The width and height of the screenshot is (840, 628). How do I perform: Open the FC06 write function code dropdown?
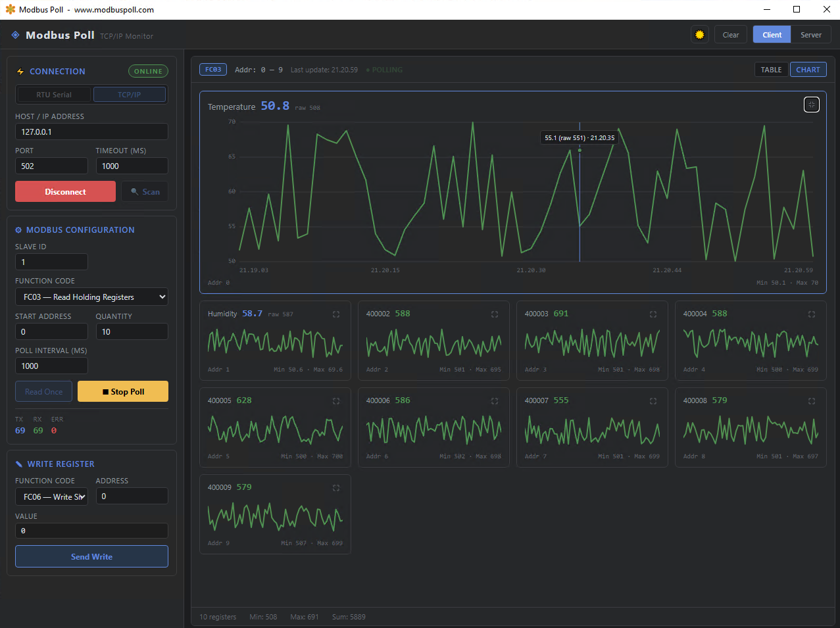tap(51, 497)
